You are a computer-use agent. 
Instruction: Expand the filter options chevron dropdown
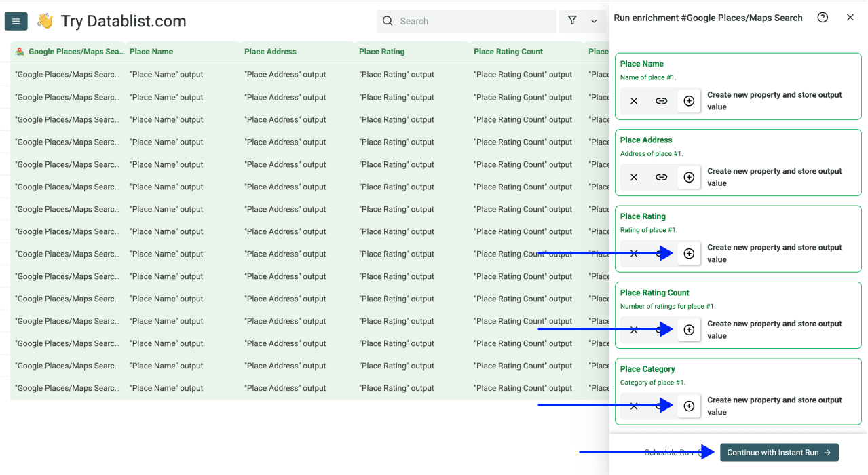click(594, 21)
